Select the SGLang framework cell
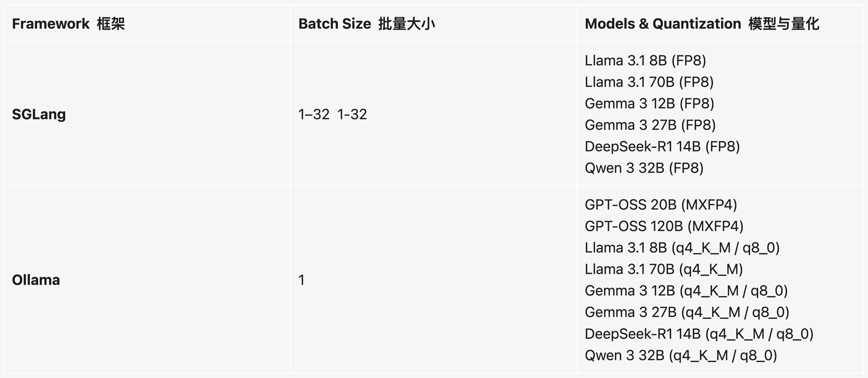Viewport: 868px width, 378px height. pos(39,114)
